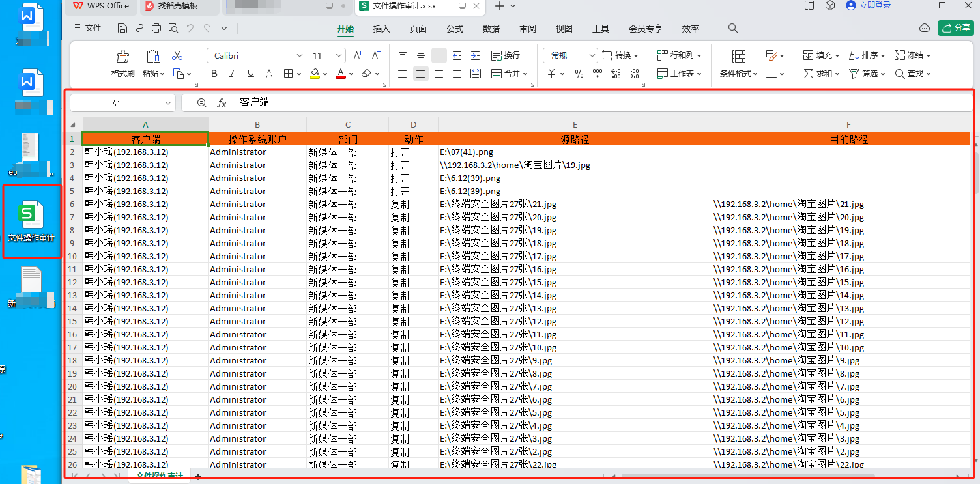Screen dimensions: 980x484
Task: Toggle Underline formatting
Action: (251, 74)
